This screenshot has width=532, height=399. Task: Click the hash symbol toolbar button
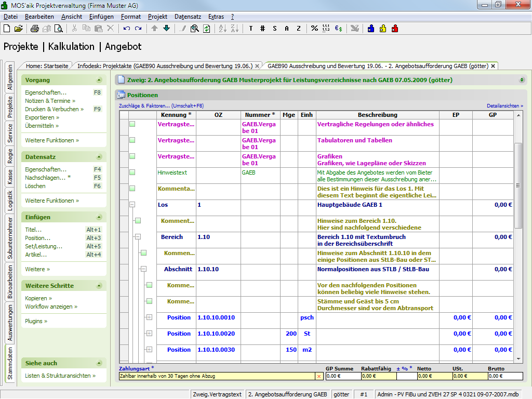tap(263, 29)
